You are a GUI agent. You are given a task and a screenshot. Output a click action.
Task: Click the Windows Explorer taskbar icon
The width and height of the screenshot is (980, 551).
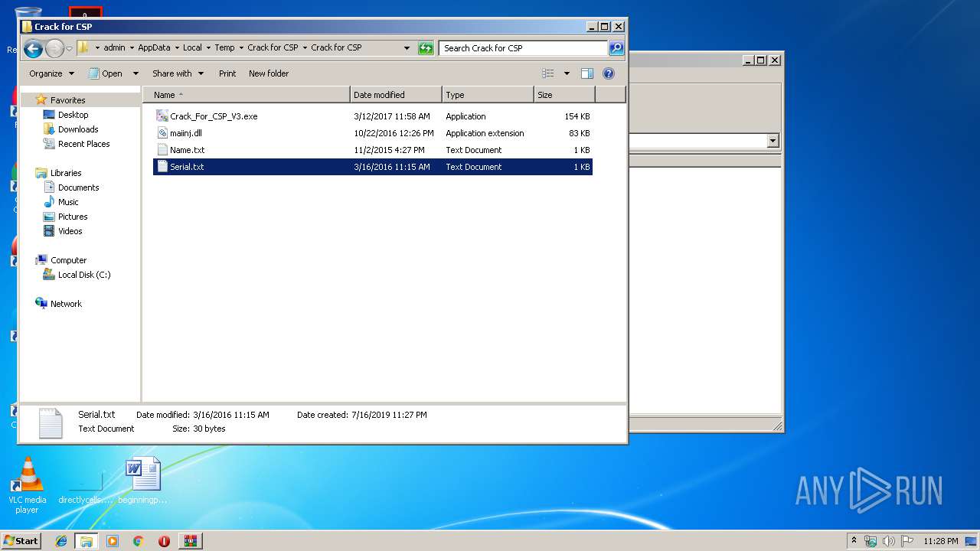pos(87,540)
